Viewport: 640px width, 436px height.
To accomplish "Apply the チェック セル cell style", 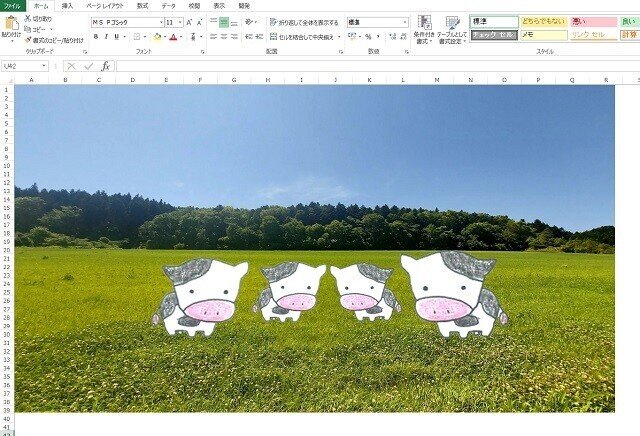I will 494,35.
